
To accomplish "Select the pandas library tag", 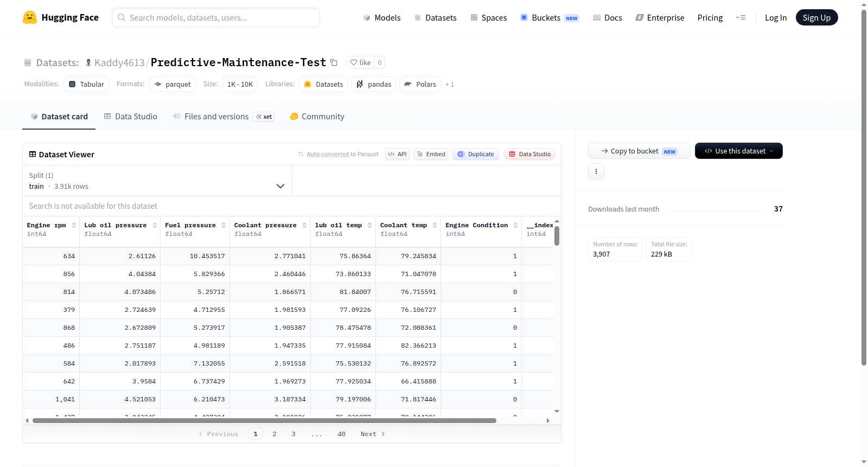I will click(374, 84).
